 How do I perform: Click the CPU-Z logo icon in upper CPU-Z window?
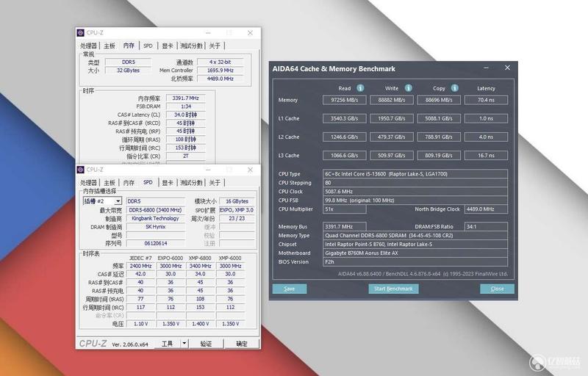[81, 33]
